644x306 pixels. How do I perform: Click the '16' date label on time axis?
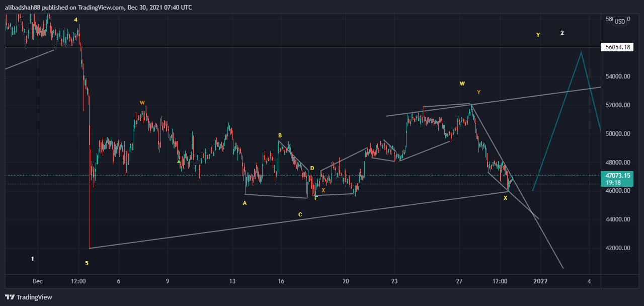pos(281,281)
